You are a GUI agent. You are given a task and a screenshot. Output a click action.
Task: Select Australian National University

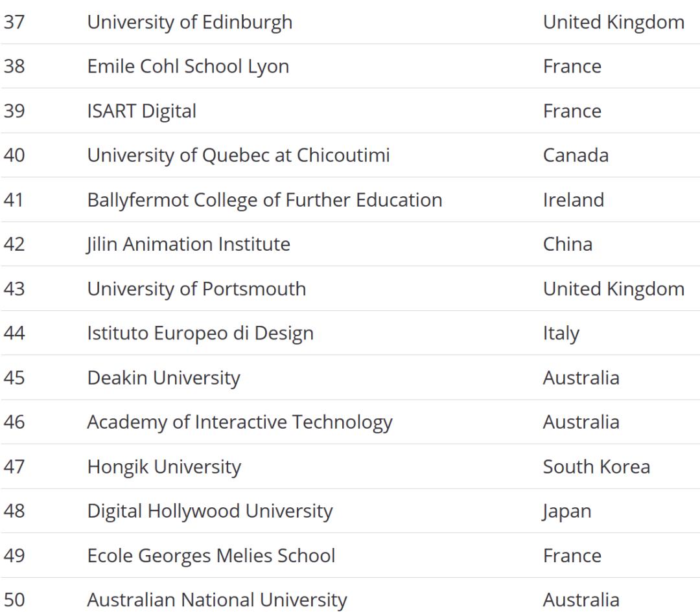216,600
